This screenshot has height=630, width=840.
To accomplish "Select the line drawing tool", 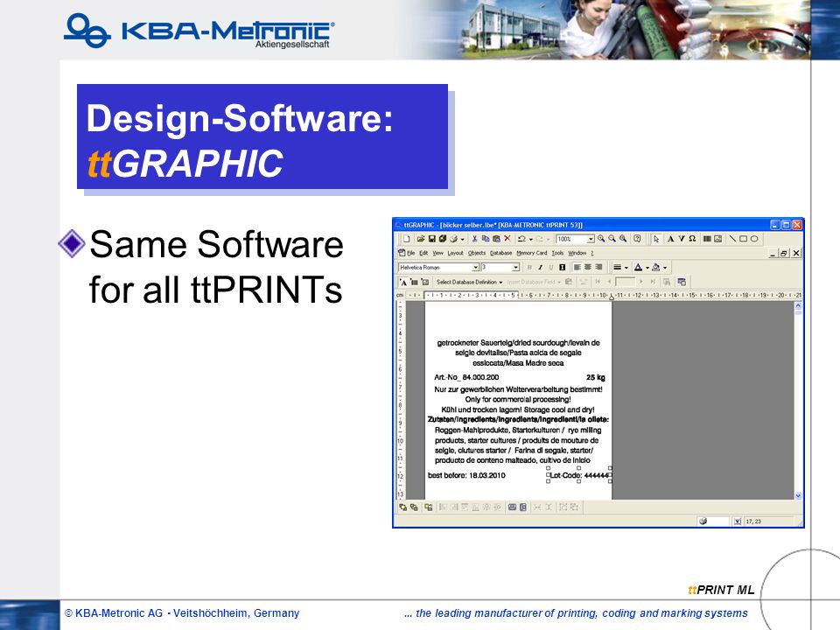I will (x=733, y=239).
